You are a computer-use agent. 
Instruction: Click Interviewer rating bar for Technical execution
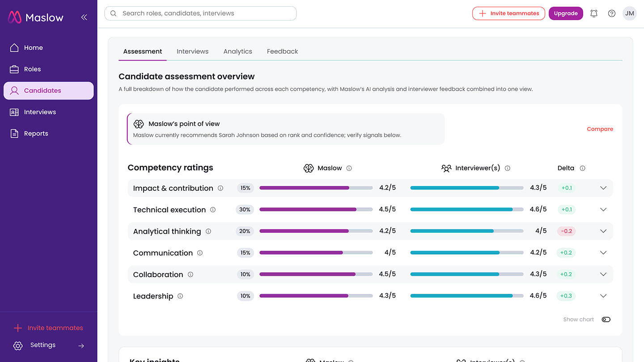tap(466, 210)
